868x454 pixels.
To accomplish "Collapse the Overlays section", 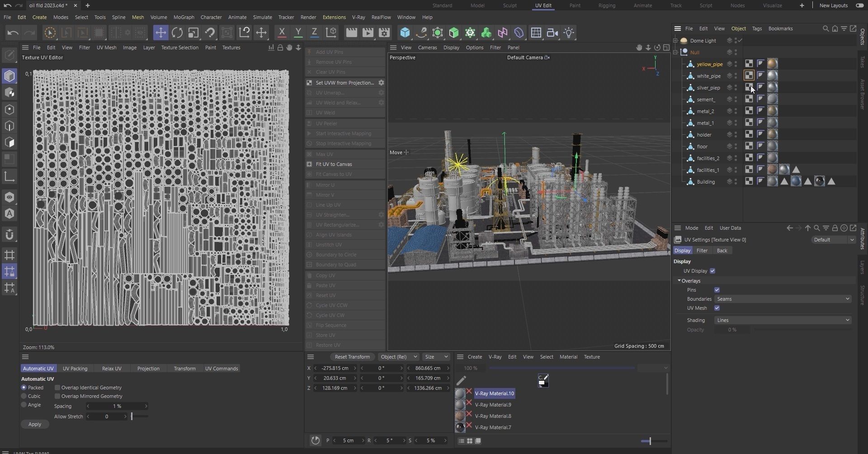I will click(x=679, y=281).
